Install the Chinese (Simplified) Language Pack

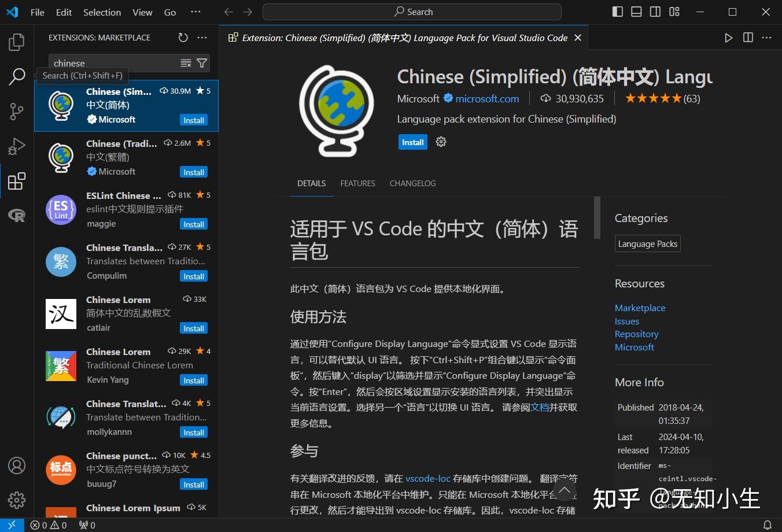click(x=412, y=142)
